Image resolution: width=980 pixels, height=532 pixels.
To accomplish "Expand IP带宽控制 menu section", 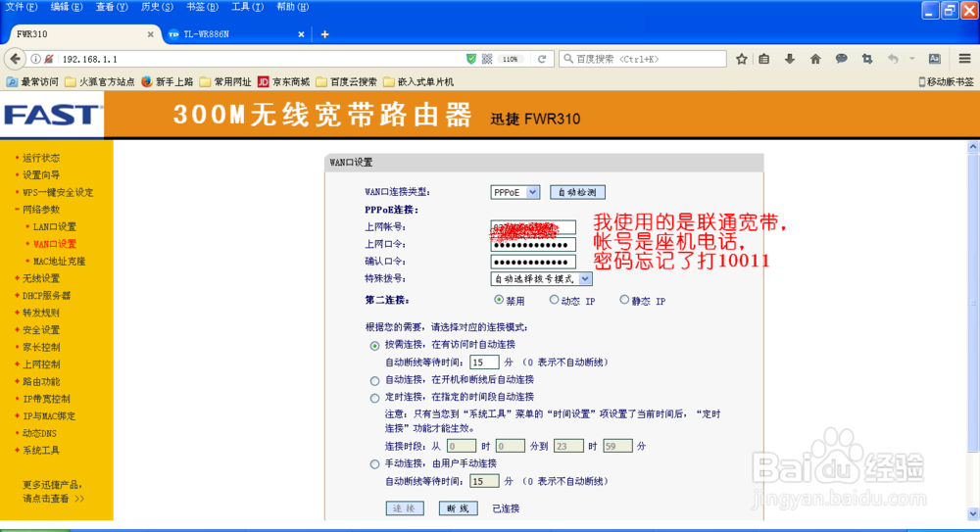I will (46, 399).
